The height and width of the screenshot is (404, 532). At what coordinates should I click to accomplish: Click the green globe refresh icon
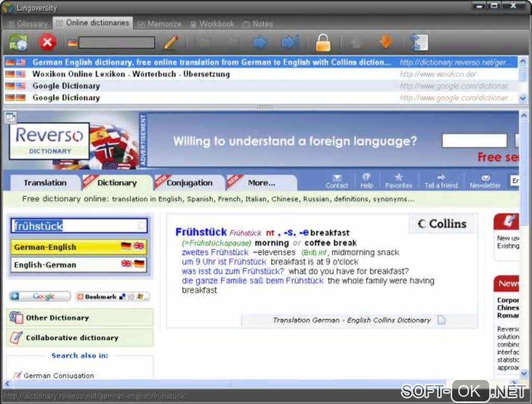tap(18, 42)
